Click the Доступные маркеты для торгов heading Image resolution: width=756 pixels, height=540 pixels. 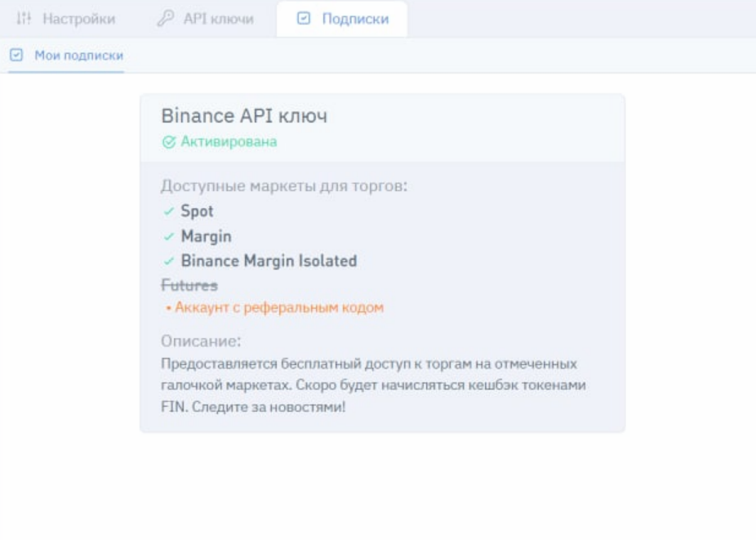284,185
